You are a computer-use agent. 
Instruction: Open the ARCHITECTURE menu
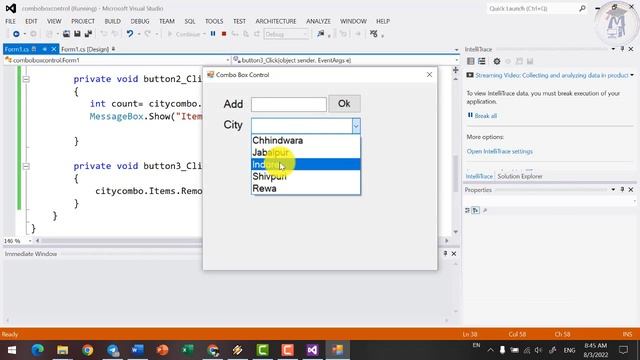(276, 21)
